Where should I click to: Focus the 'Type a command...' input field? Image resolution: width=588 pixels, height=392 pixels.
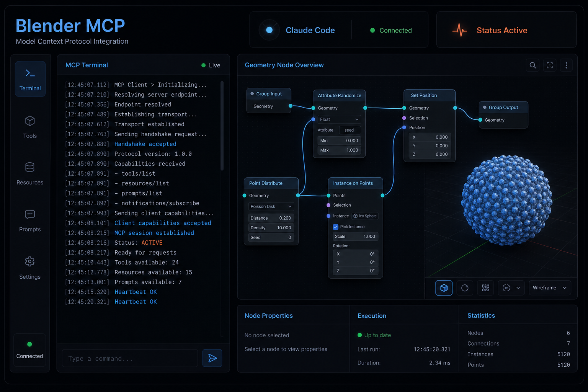130,358
